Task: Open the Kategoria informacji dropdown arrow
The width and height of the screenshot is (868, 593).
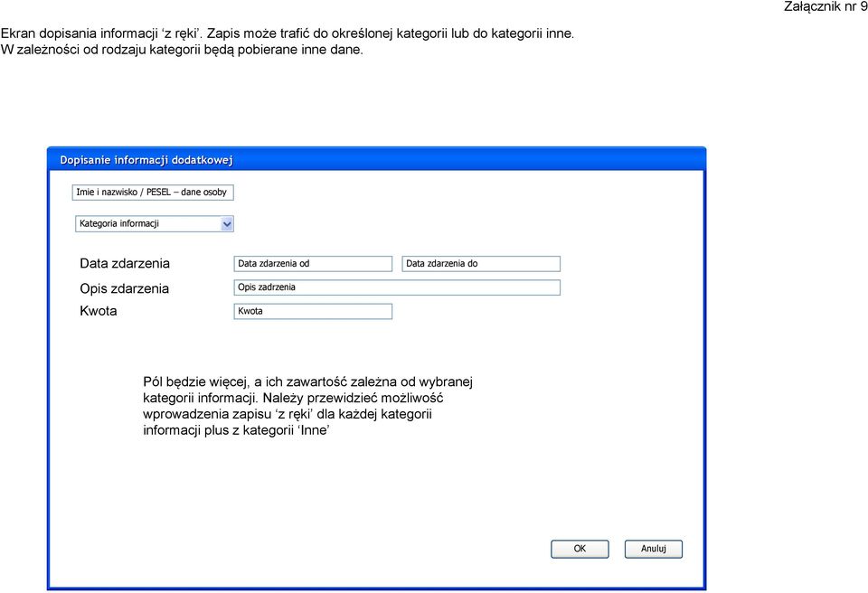Action: (227, 224)
